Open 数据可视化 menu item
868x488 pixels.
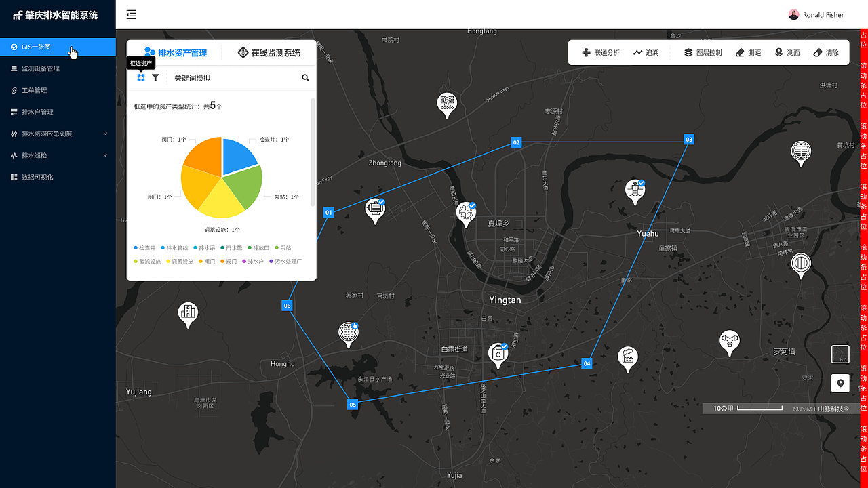(58, 177)
